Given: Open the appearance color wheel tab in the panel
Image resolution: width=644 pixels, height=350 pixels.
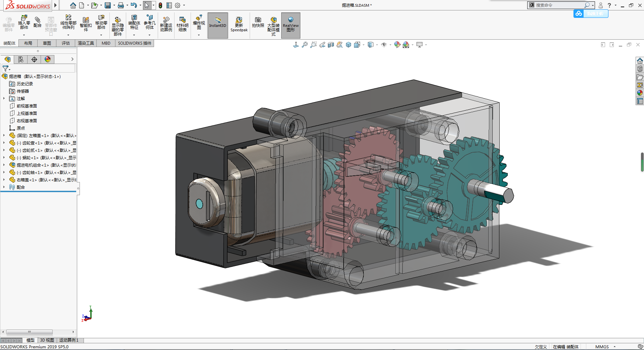Looking at the screenshot, I should (x=48, y=59).
